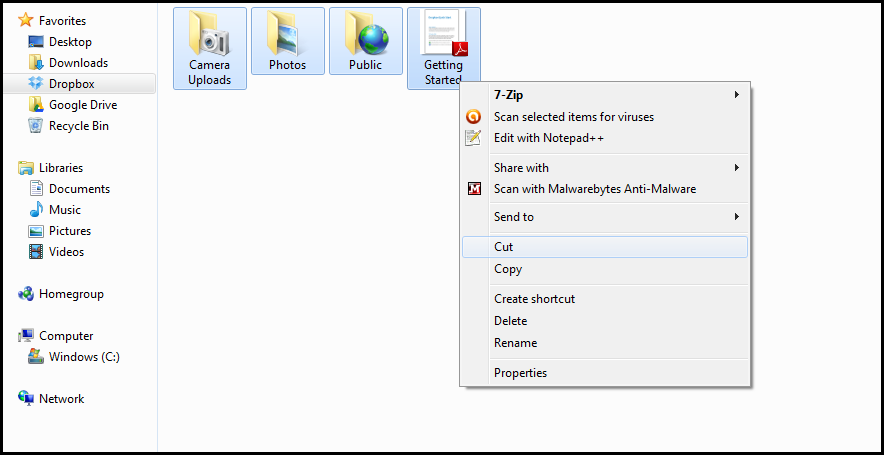The image size is (884, 455).
Task: Click the Public folder name
Action: pyautogui.click(x=365, y=65)
